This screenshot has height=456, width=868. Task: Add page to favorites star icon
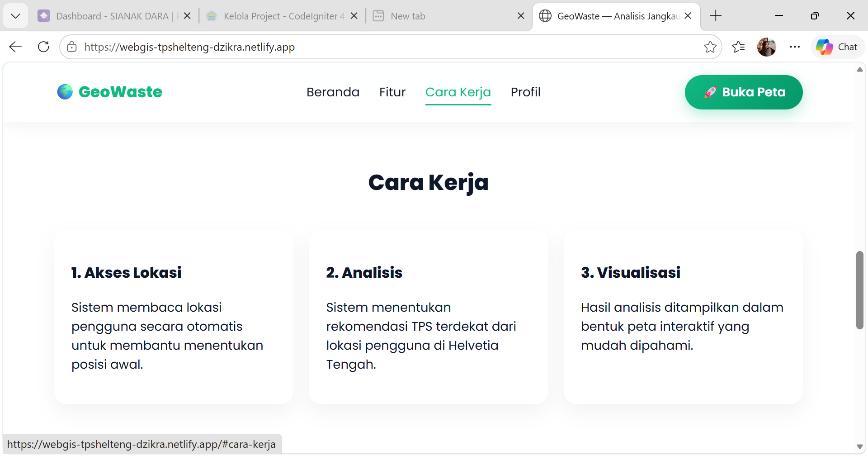coord(710,47)
